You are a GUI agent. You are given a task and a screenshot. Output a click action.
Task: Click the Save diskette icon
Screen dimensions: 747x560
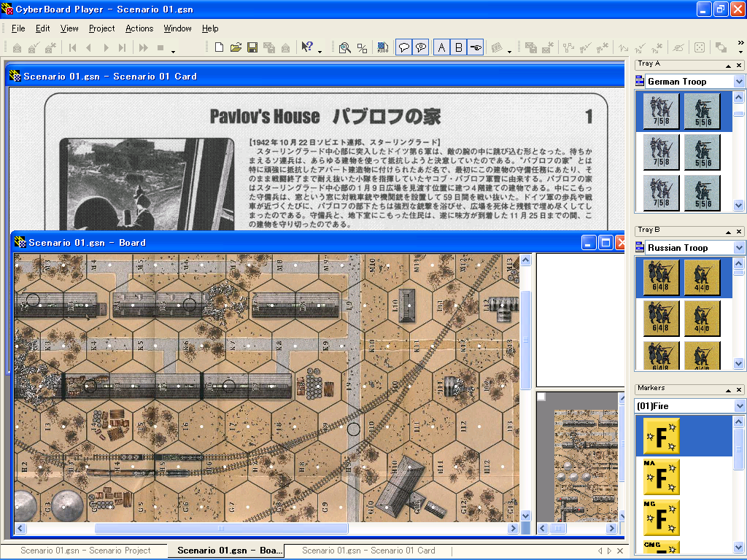[x=252, y=48]
